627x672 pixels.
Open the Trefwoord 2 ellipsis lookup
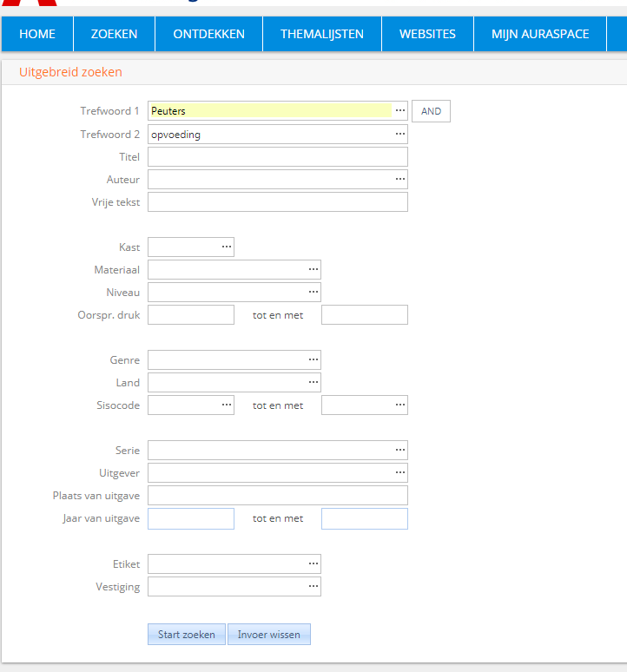[399, 134]
